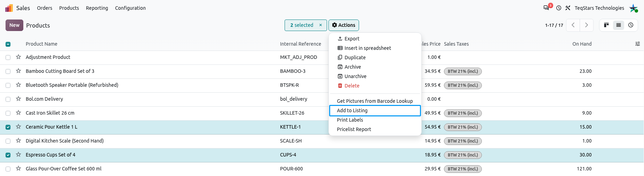Click the KETTLE-1 reference cell
This screenshot has width=644, height=176.
point(290,127)
